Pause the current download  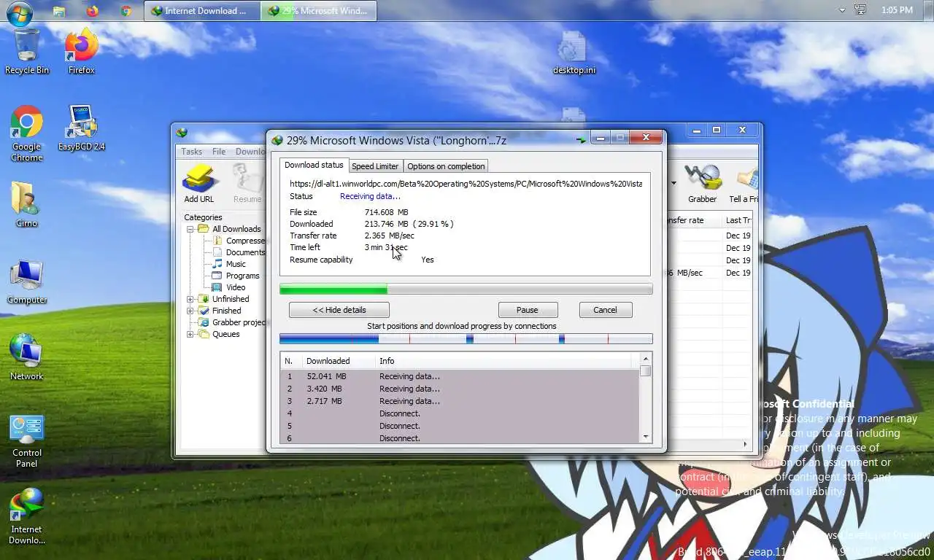coord(528,310)
